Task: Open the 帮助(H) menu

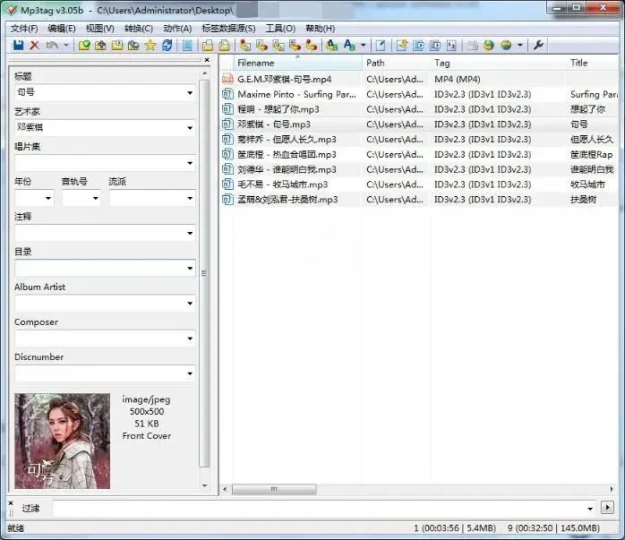Action: 320,28
